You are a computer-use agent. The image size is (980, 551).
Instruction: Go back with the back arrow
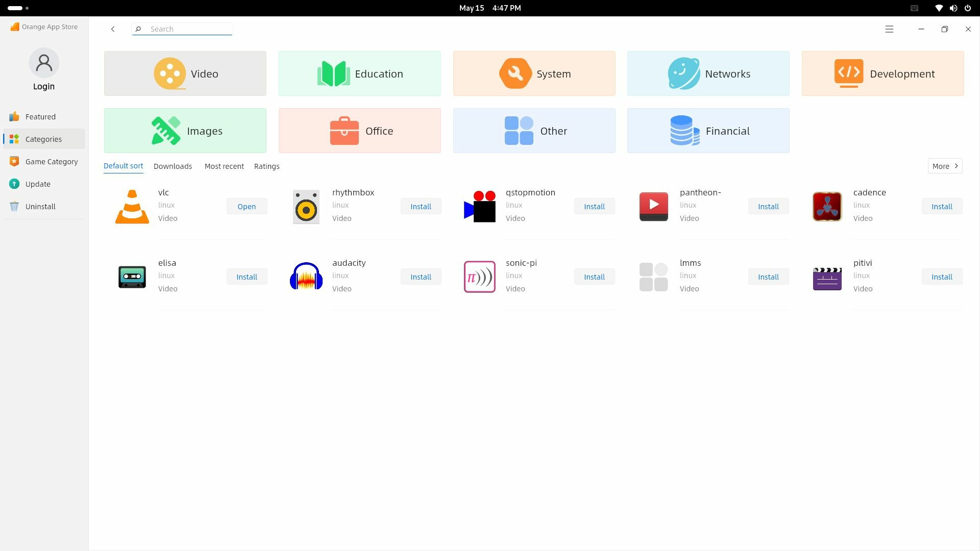click(x=113, y=29)
